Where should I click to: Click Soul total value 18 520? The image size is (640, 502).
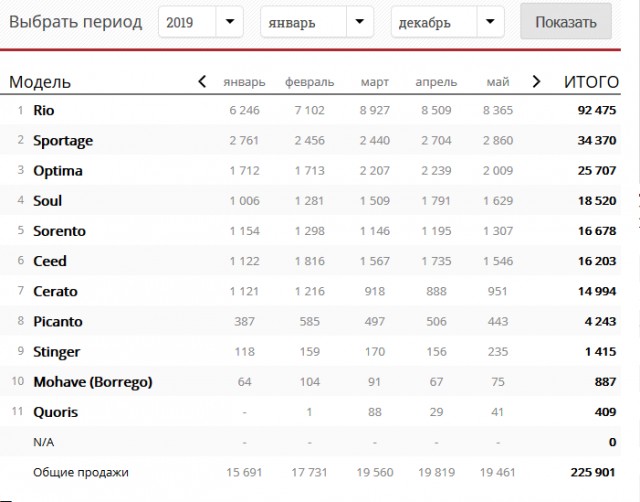[597, 201]
